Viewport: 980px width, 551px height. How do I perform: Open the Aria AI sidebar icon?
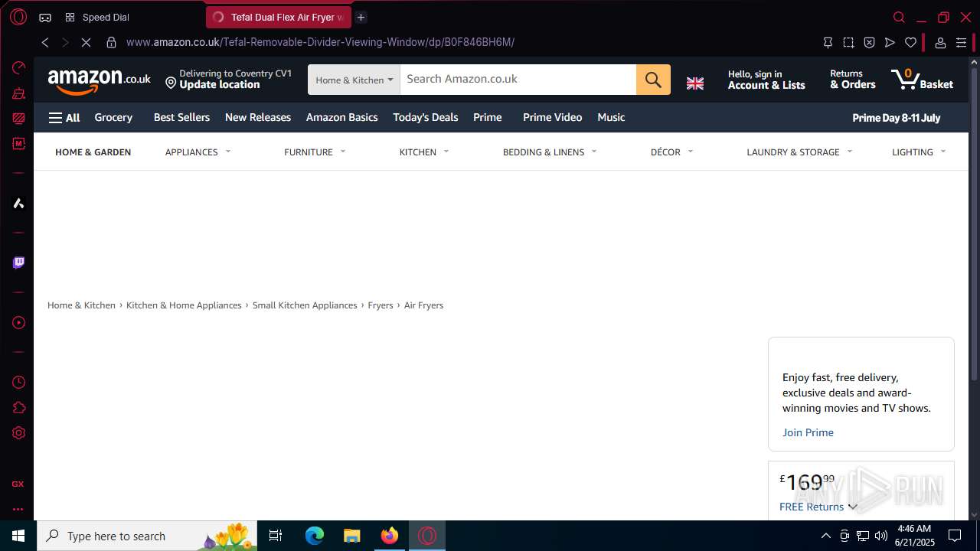18,203
